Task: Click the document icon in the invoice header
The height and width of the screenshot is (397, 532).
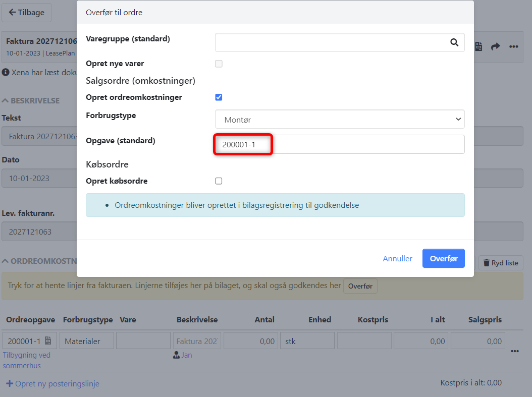Action: point(478,46)
